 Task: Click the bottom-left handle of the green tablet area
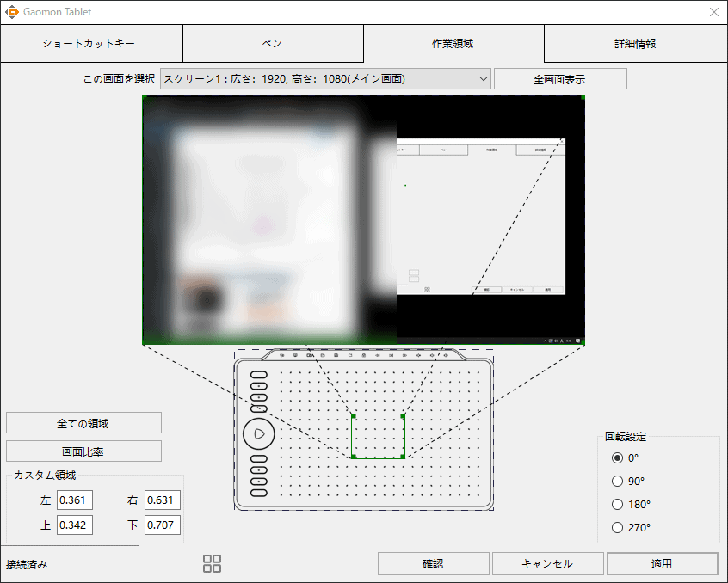(x=354, y=457)
